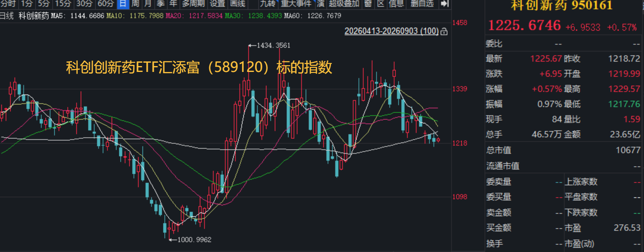Select the 5分 period tab
Image resolution: width=644 pixels, height=252 pixels.
click(43, 4)
